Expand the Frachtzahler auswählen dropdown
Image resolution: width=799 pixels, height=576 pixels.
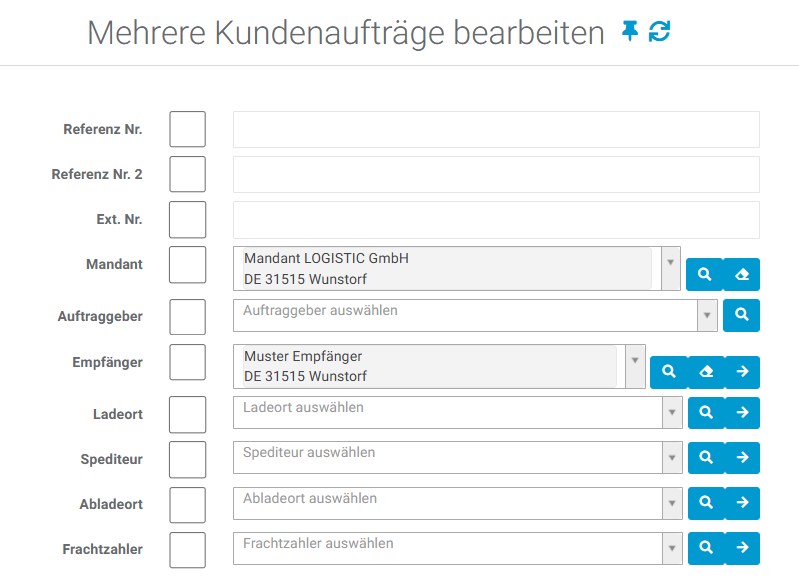pos(672,548)
